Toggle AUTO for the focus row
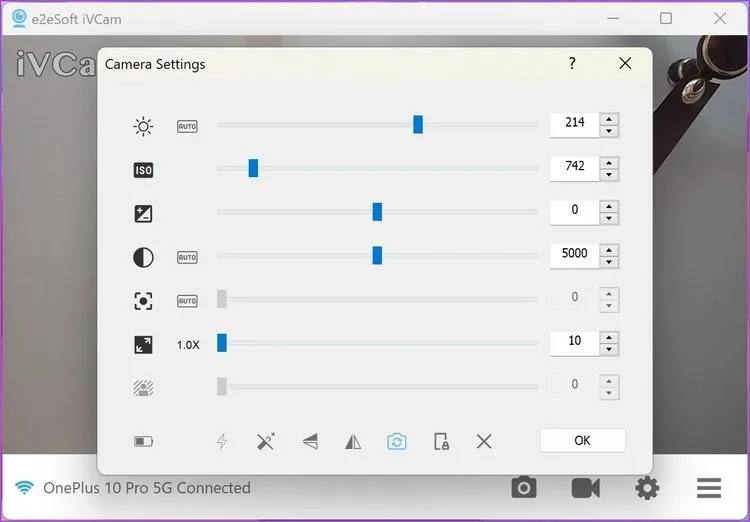The width and height of the screenshot is (750, 522). 187,300
